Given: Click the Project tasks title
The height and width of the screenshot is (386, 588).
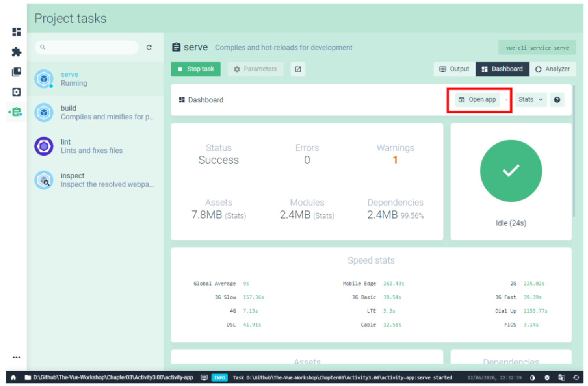Looking at the screenshot, I should pos(70,19).
